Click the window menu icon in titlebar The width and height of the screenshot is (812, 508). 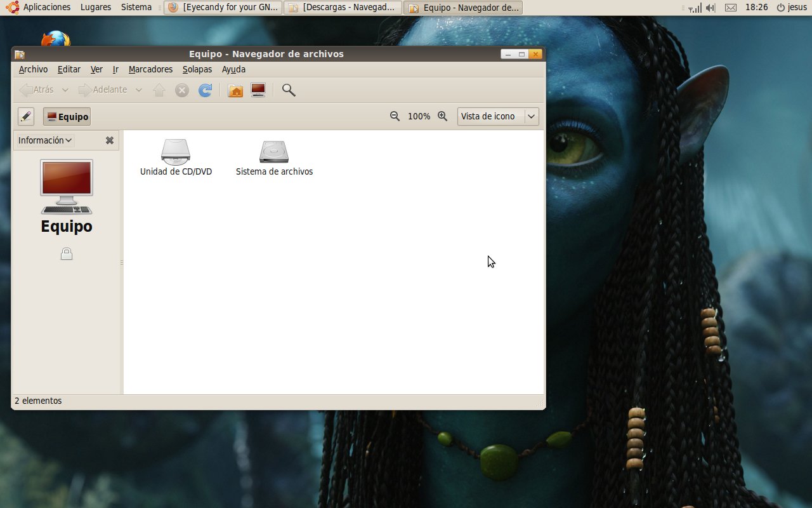coord(20,54)
